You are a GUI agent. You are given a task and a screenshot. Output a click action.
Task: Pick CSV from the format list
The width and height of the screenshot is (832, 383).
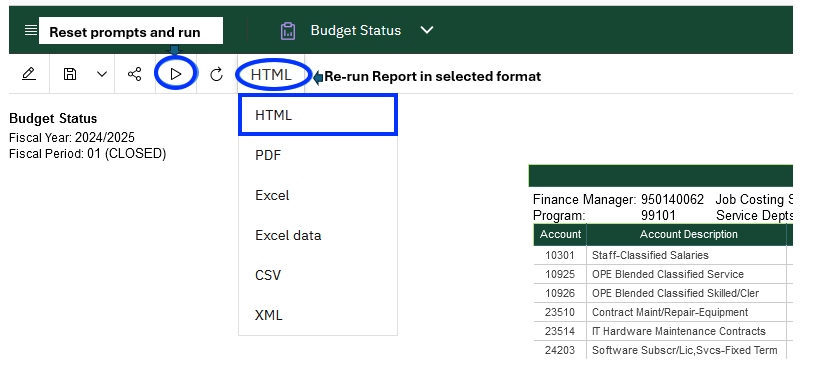click(x=318, y=275)
